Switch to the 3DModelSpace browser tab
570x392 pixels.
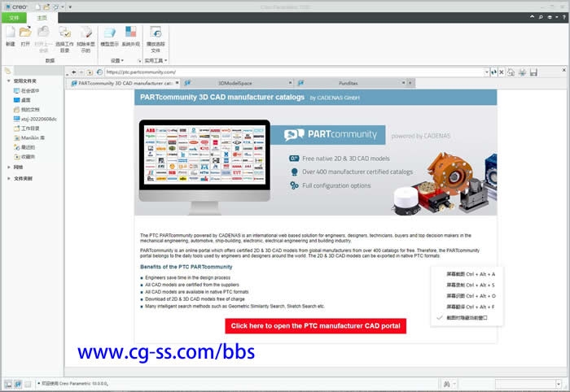click(236, 83)
